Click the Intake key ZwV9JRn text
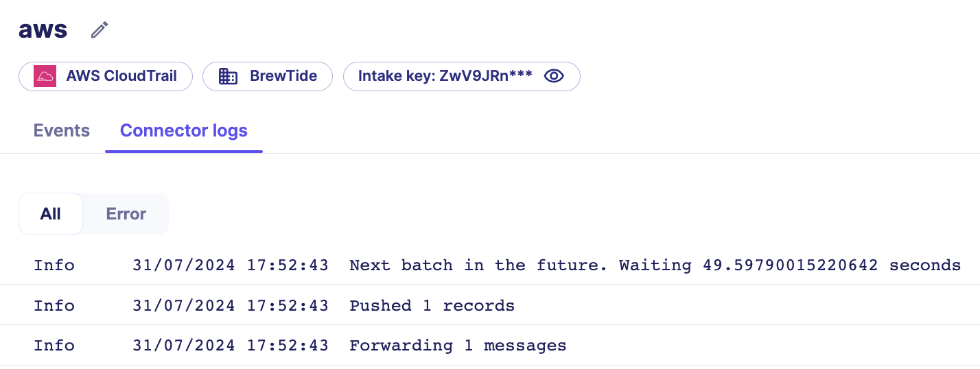 point(445,76)
